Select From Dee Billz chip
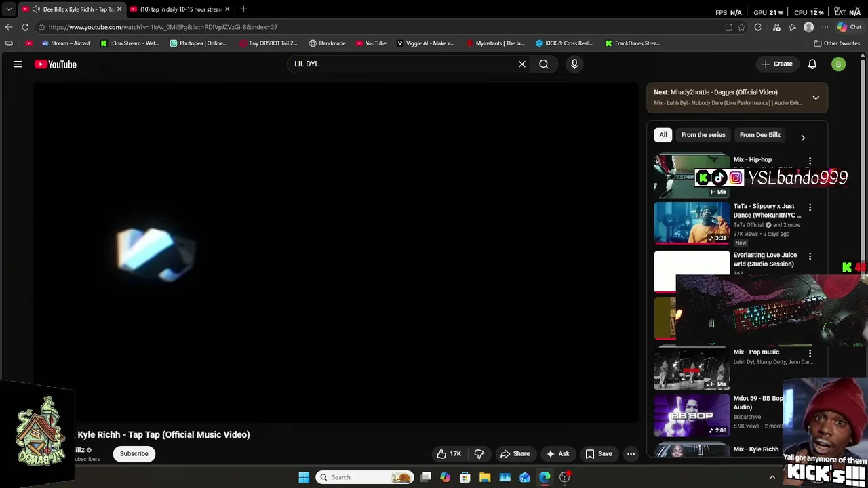The image size is (868, 488). (x=760, y=135)
